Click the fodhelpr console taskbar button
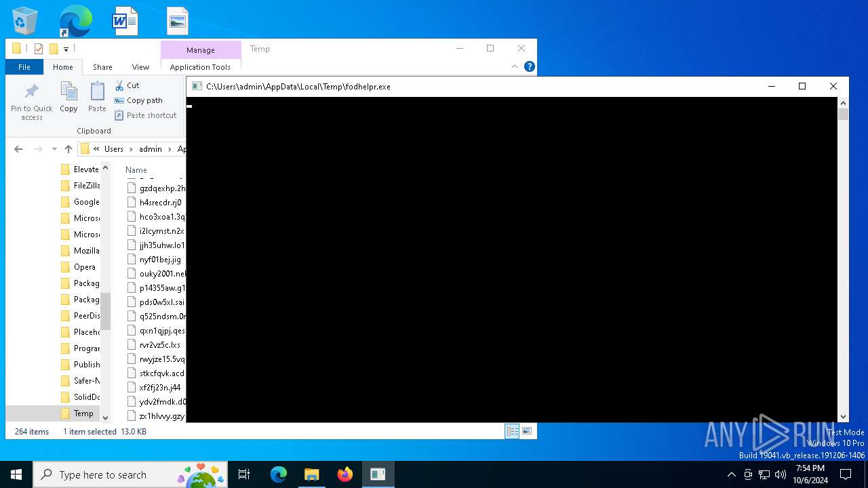 click(x=378, y=474)
